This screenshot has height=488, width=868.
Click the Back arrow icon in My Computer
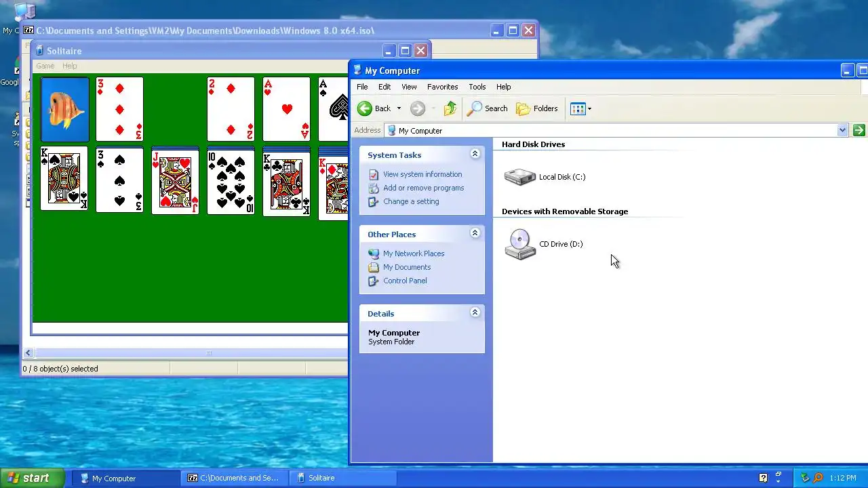(365, 108)
